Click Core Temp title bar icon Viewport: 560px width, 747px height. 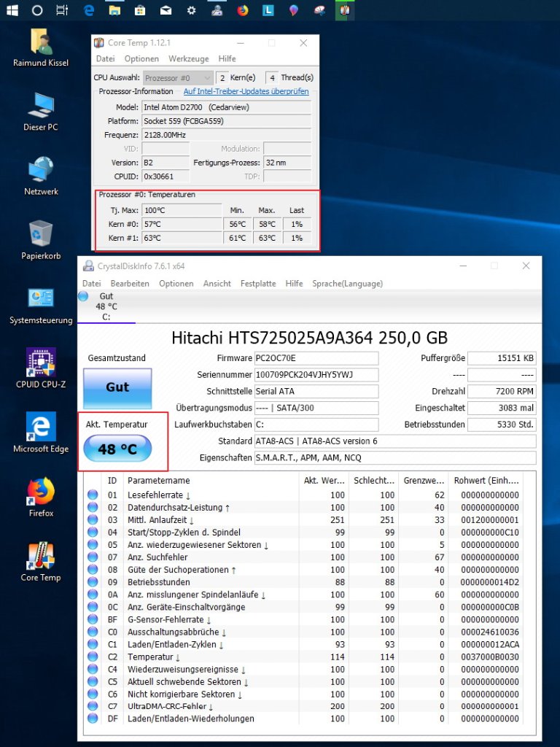pyautogui.click(x=99, y=43)
